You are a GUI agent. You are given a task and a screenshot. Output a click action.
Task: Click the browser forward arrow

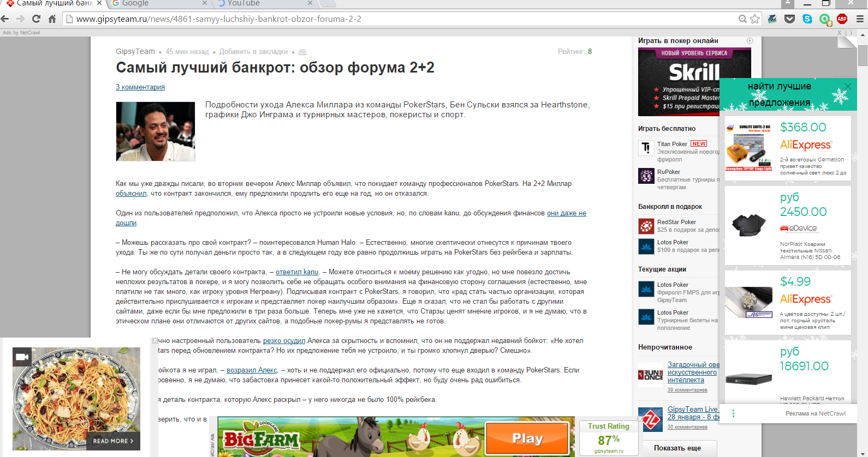[x=21, y=19]
